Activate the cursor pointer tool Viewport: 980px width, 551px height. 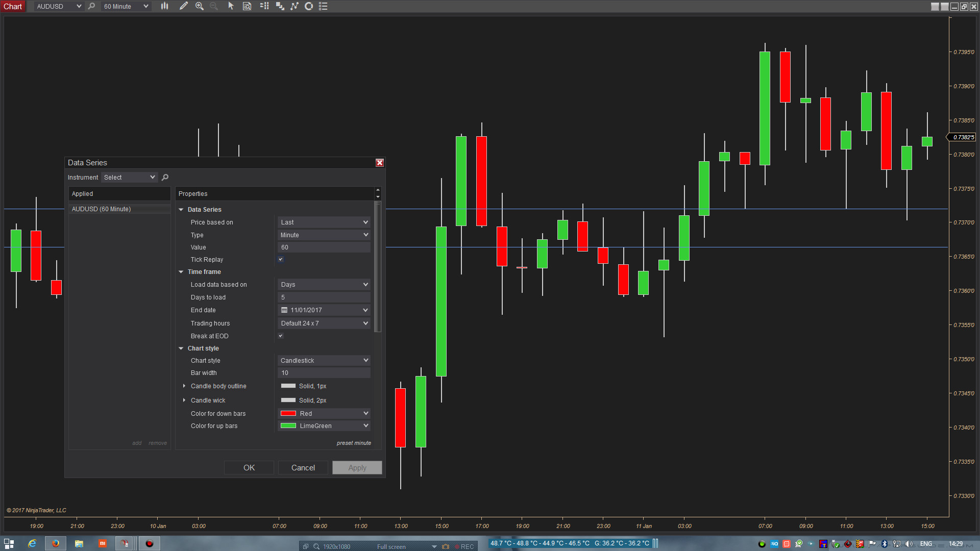[231, 6]
